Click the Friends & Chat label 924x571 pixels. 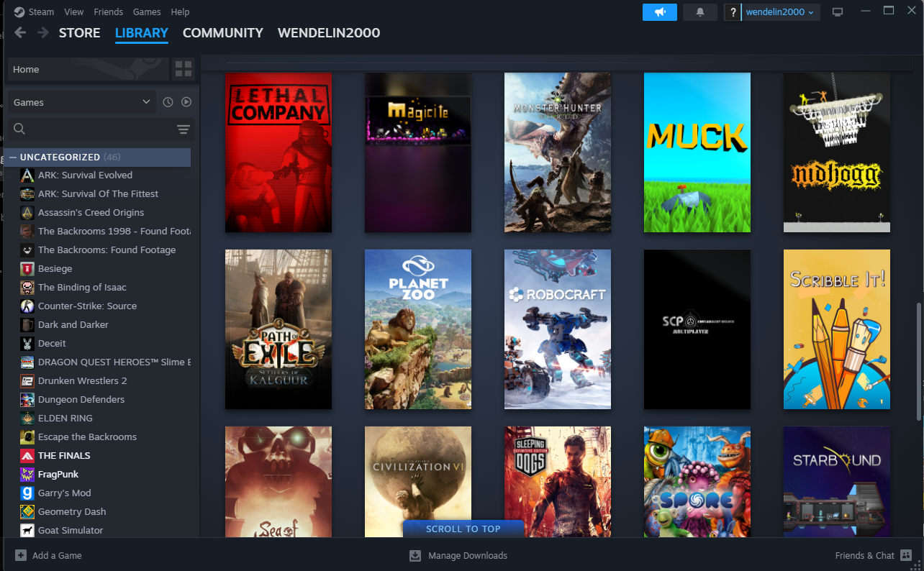tap(865, 555)
